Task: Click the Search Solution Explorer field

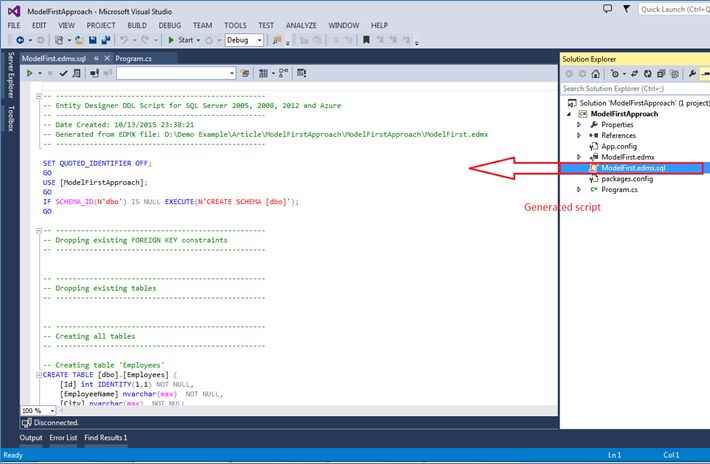Action: click(x=635, y=88)
